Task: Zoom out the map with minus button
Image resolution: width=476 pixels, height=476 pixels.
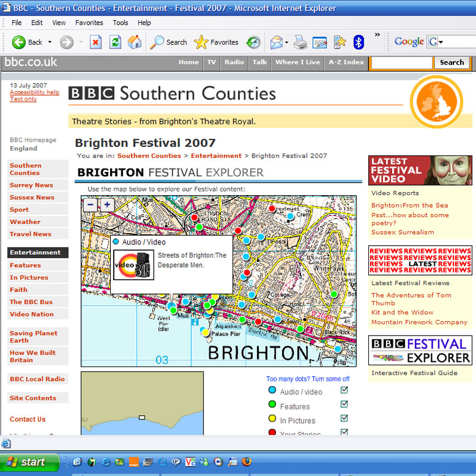Action: tap(91, 205)
